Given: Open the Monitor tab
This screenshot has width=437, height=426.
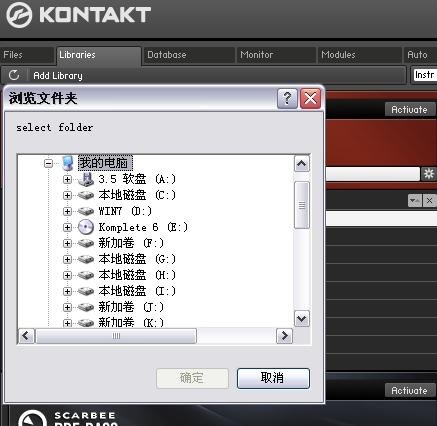Looking at the screenshot, I should 276,55.
